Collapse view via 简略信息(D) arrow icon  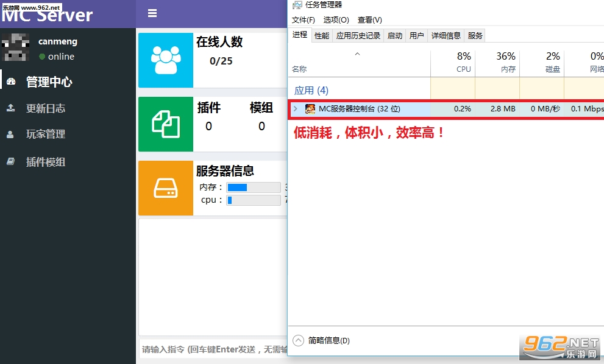tap(299, 340)
